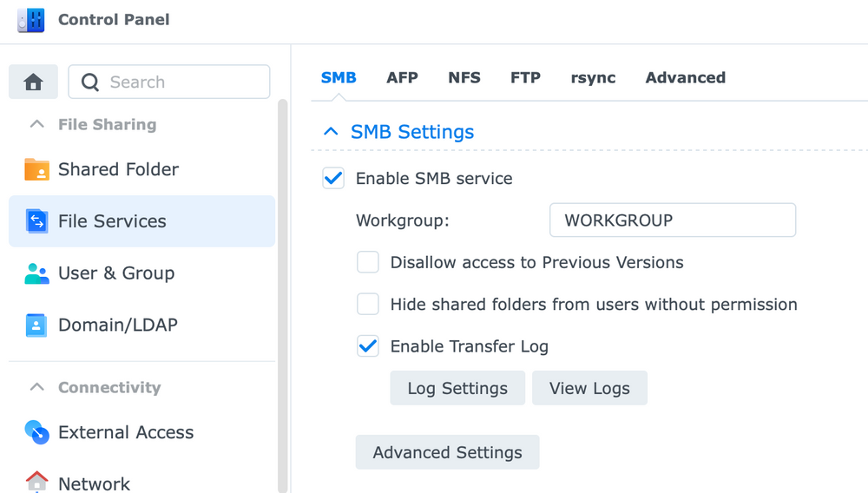868x493 pixels.
Task: Collapse the File Sharing category
Action: (37, 124)
